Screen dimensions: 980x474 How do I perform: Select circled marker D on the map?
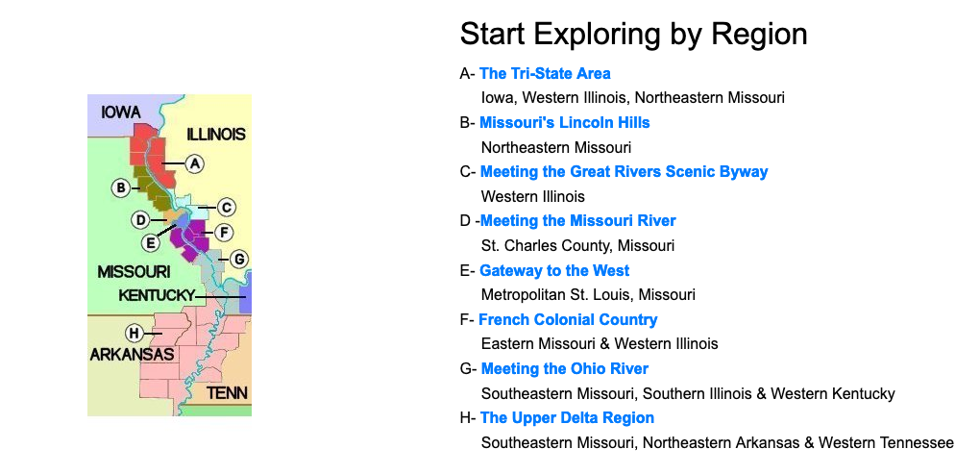coord(141,220)
